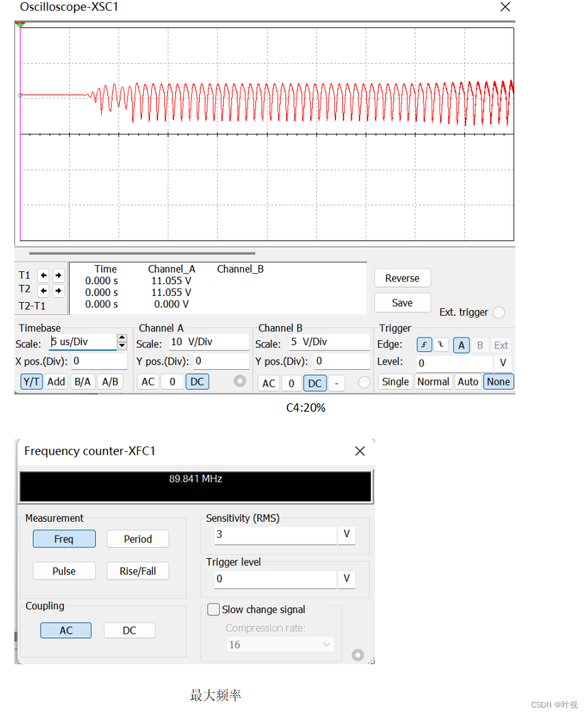
Task: Move cursor T1 left with arrow
Action: (x=44, y=275)
